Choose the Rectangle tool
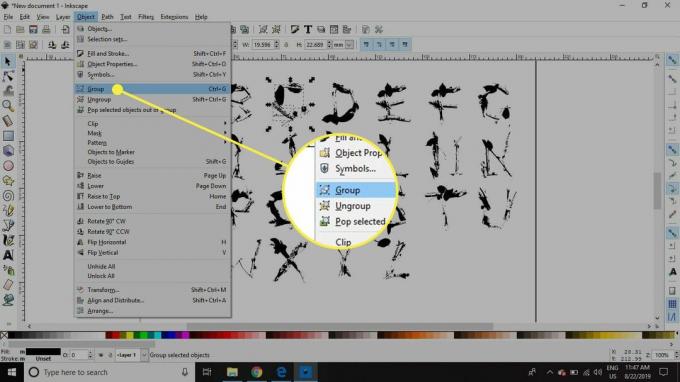This screenshot has height=382, width=680. tap(8, 136)
